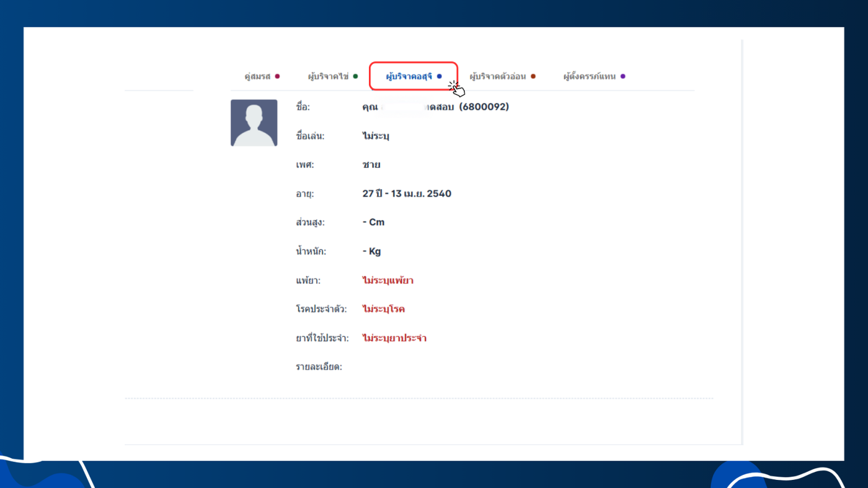868x488 pixels.
Task: Click the ชื่อเล่น: field label
Action: click(x=310, y=136)
